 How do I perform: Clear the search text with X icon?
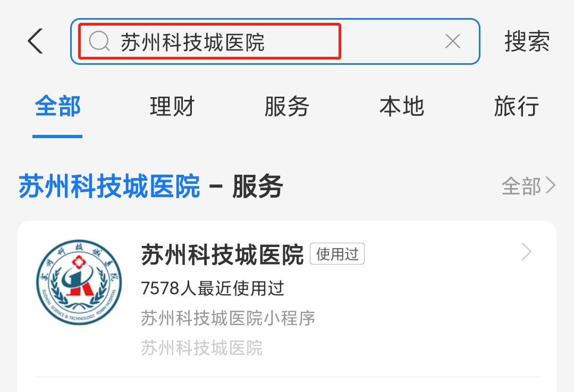[x=453, y=41]
